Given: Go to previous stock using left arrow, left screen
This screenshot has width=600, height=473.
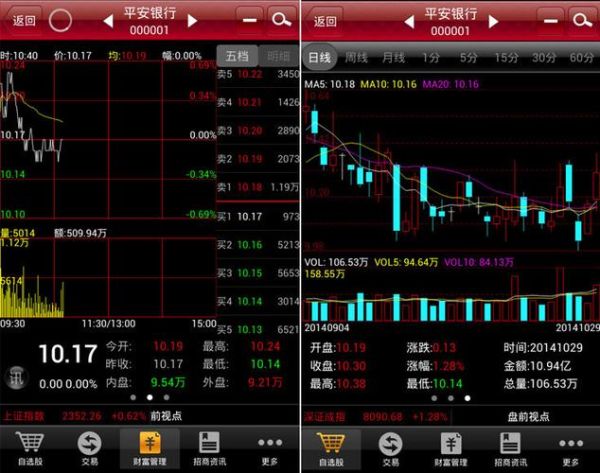Looking at the screenshot, I should coord(107,21).
